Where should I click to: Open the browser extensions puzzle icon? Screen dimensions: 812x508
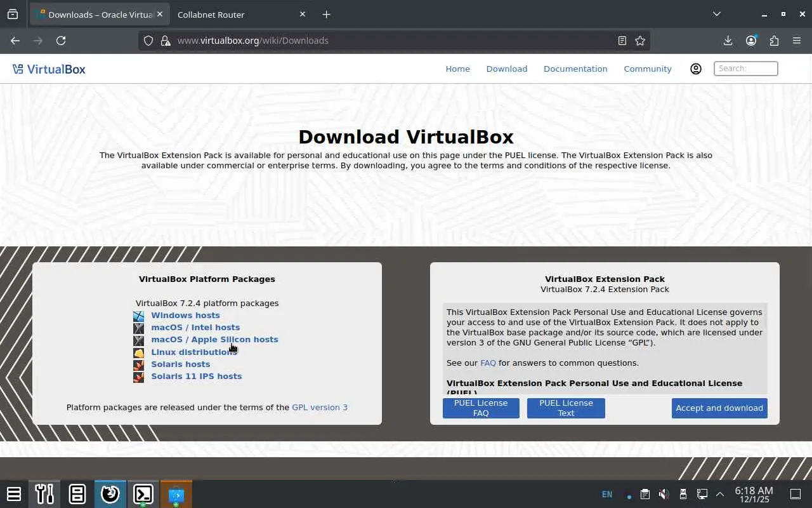(774, 41)
